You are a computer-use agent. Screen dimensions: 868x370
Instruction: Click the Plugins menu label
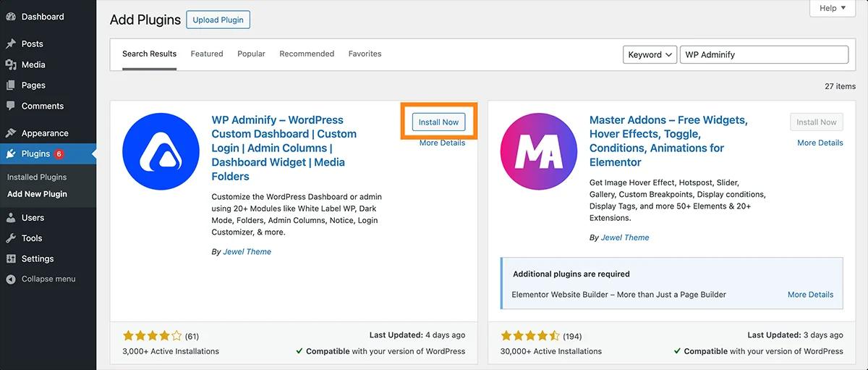click(35, 154)
